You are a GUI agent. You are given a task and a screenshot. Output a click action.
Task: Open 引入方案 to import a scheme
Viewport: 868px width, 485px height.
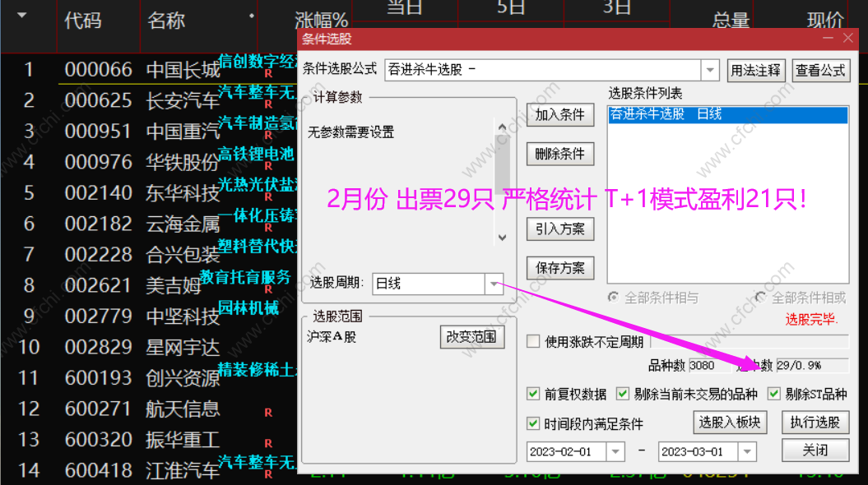click(x=560, y=229)
